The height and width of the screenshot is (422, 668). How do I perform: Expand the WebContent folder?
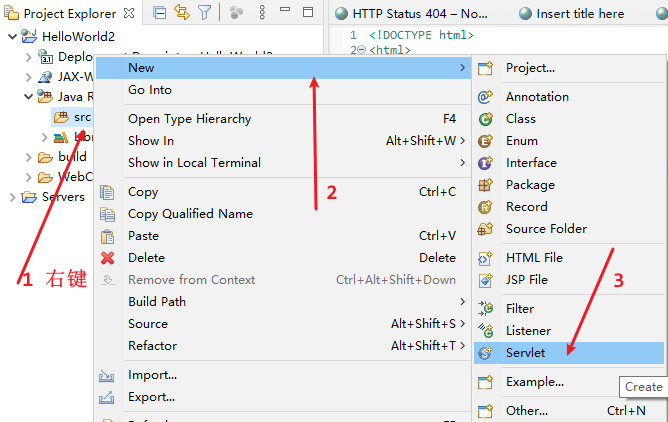[x=29, y=177]
